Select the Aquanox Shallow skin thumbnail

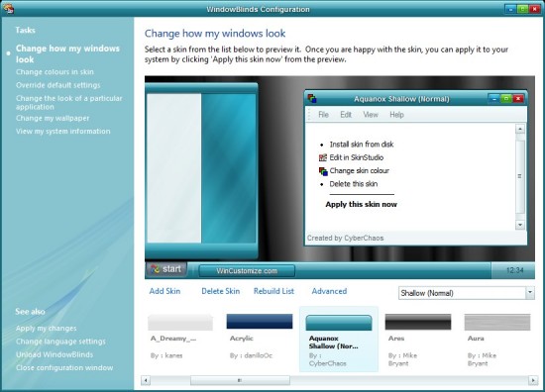point(339,323)
